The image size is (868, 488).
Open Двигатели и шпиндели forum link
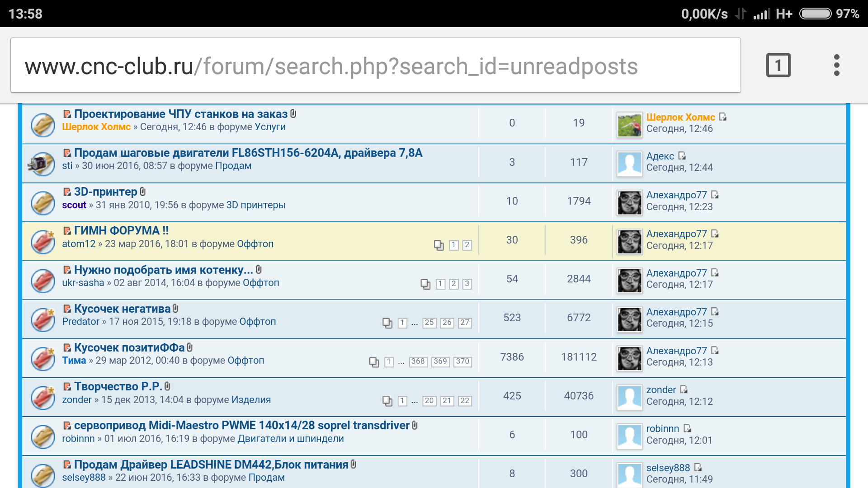point(290,439)
